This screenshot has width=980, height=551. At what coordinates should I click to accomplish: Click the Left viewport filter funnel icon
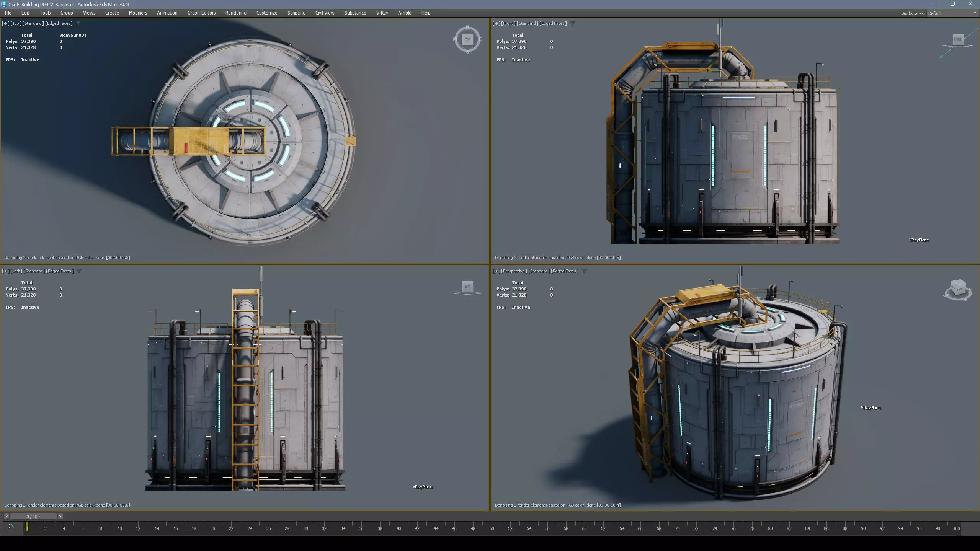click(79, 271)
